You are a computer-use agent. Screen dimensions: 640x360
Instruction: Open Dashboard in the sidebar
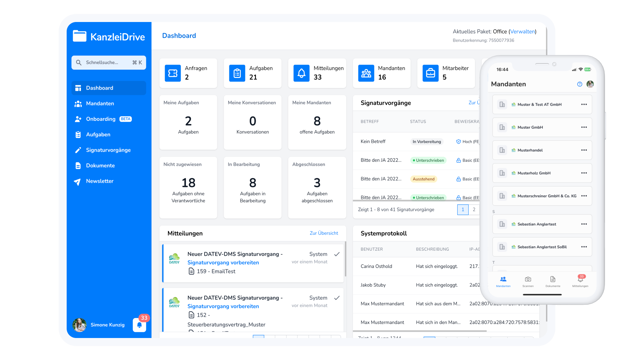[x=109, y=88]
